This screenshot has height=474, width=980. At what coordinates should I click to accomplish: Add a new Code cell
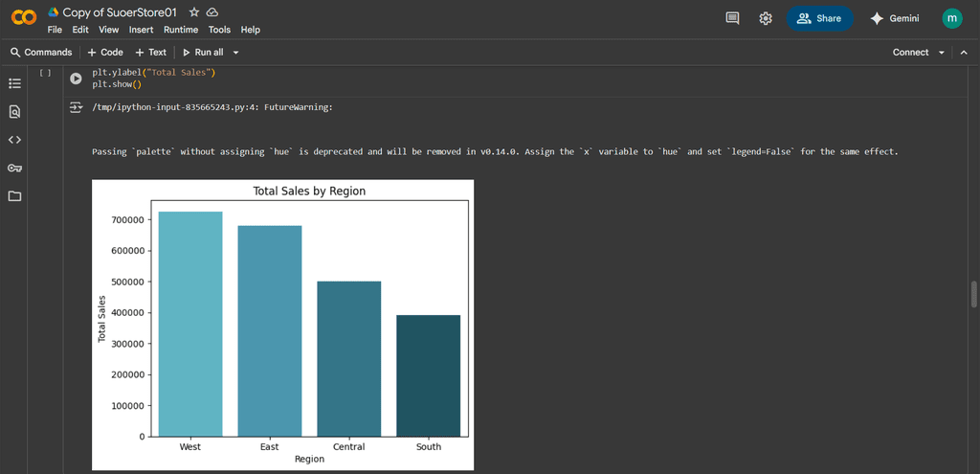[105, 53]
